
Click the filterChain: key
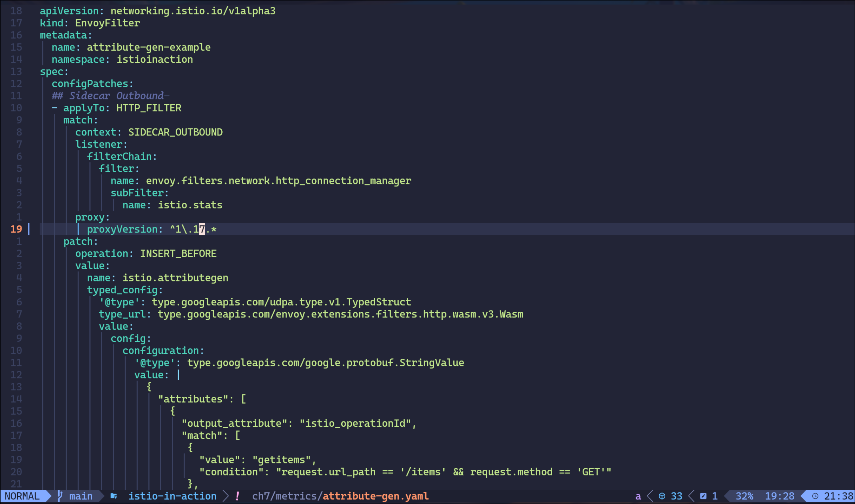pyautogui.click(x=122, y=156)
